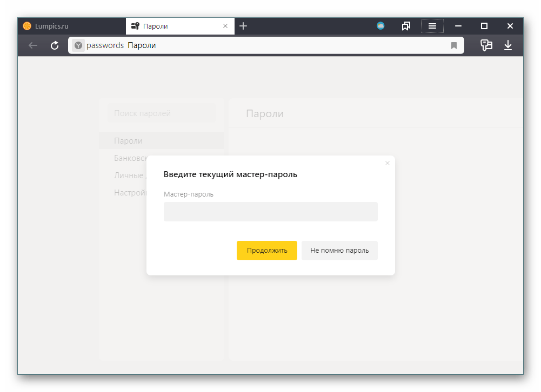Click the Поиск паролей search box
The height and width of the screenshot is (392, 541).
pyautogui.click(x=161, y=113)
